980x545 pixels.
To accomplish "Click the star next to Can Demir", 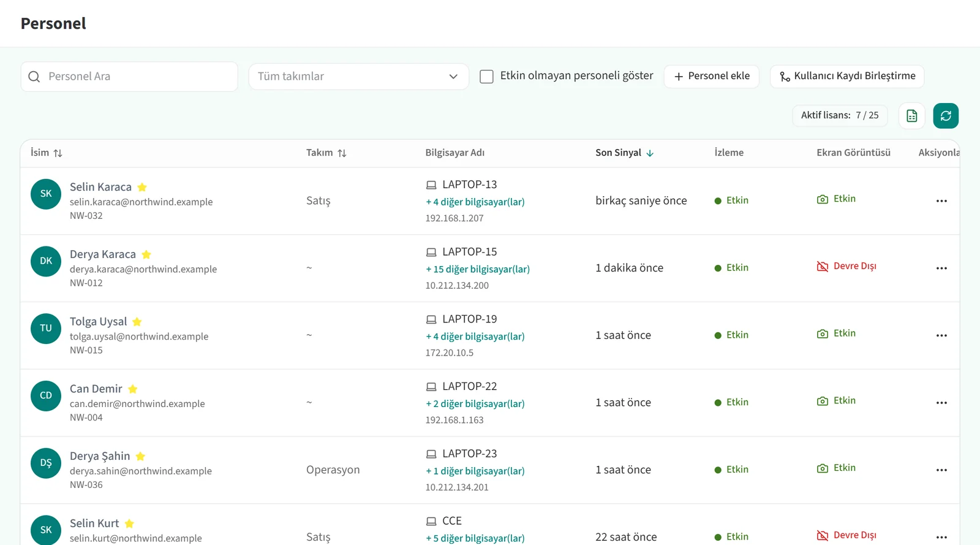I will (133, 389).
